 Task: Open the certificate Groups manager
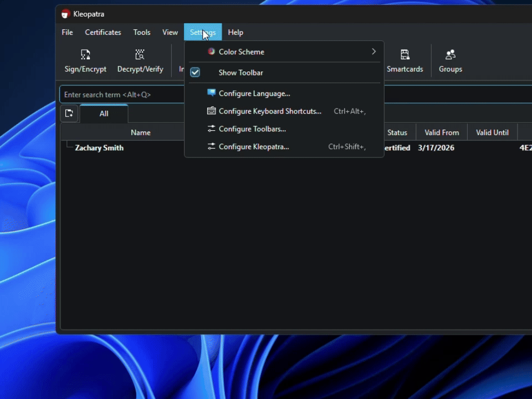coord(450,60)
